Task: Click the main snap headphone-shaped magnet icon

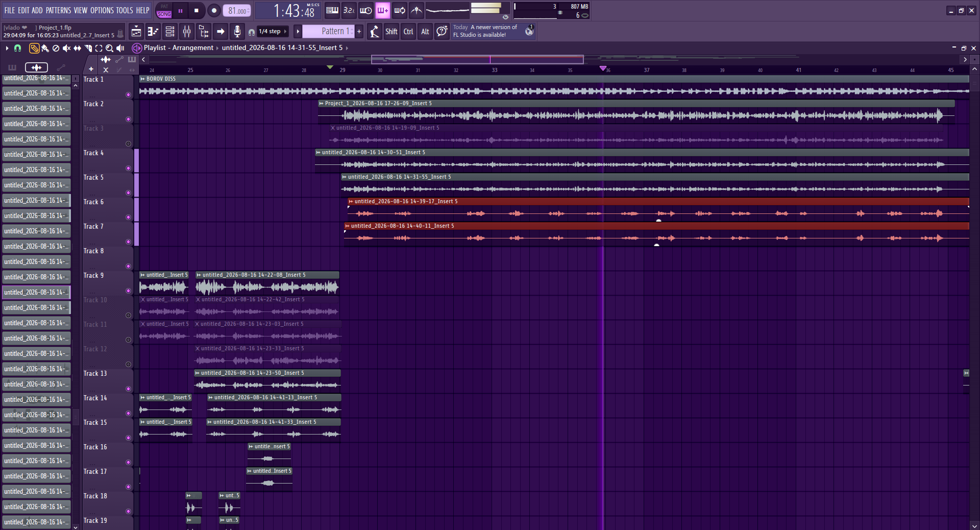Action: point(251,32)
